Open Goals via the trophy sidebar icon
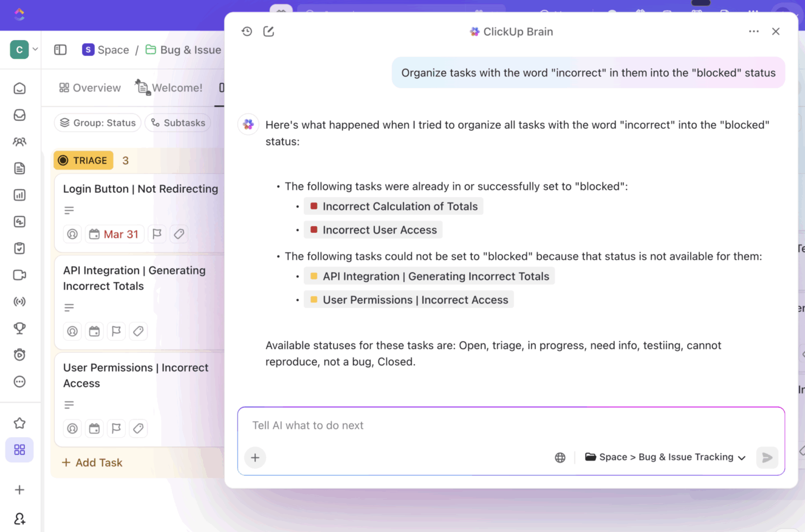This screenshot has width=805, height=532. [x=19, y=328]
